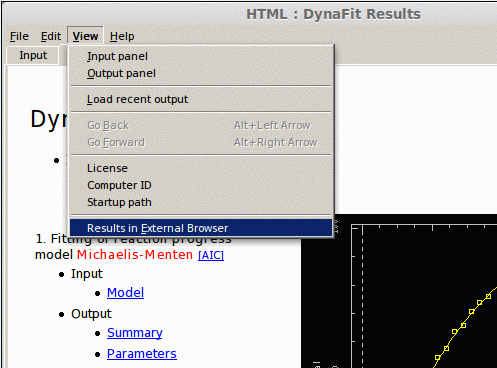Screen dimensions: 497x368
Task: Click the disabled Go Back entry
Action: (x=201, y=125)
